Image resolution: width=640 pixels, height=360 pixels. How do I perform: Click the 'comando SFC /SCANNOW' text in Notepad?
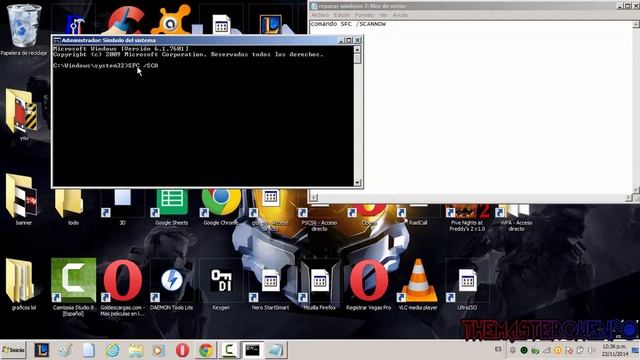pos(348,24)
